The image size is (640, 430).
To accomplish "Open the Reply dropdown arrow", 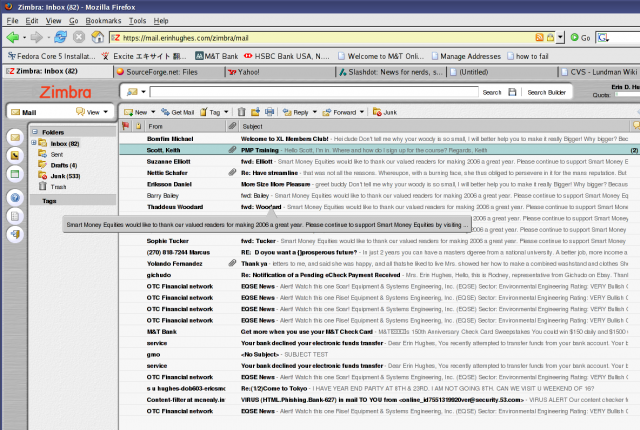I will click(315, 112).
